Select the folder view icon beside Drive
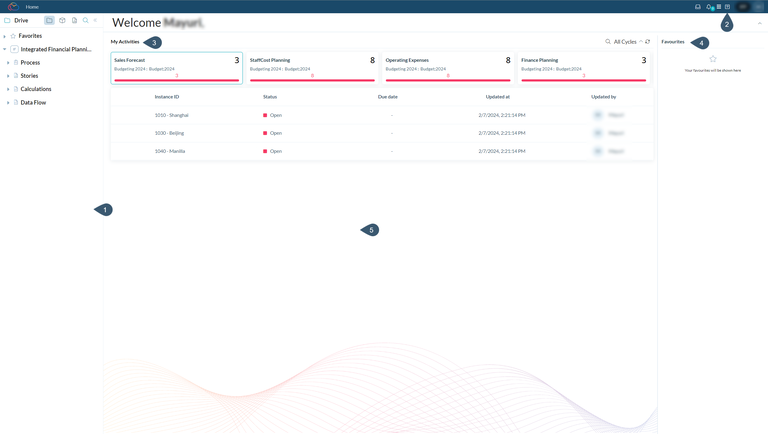This screenshot has height=434, width=768. pos(49,20)
